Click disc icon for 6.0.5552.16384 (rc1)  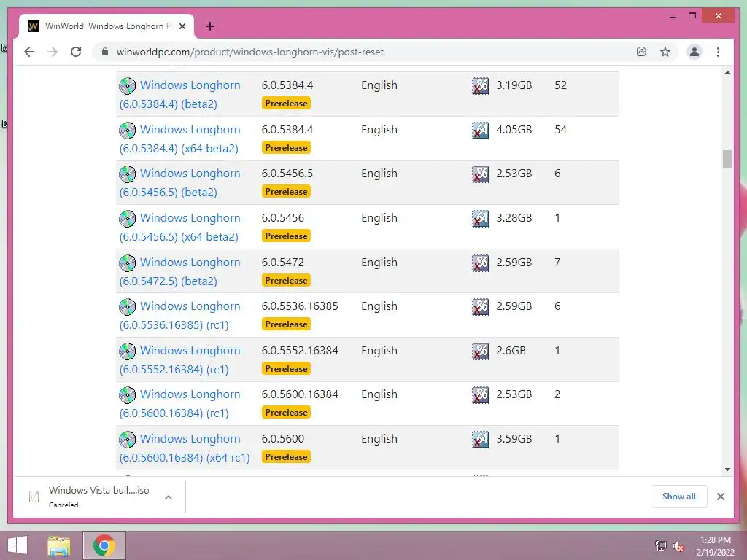coord(127,351)
